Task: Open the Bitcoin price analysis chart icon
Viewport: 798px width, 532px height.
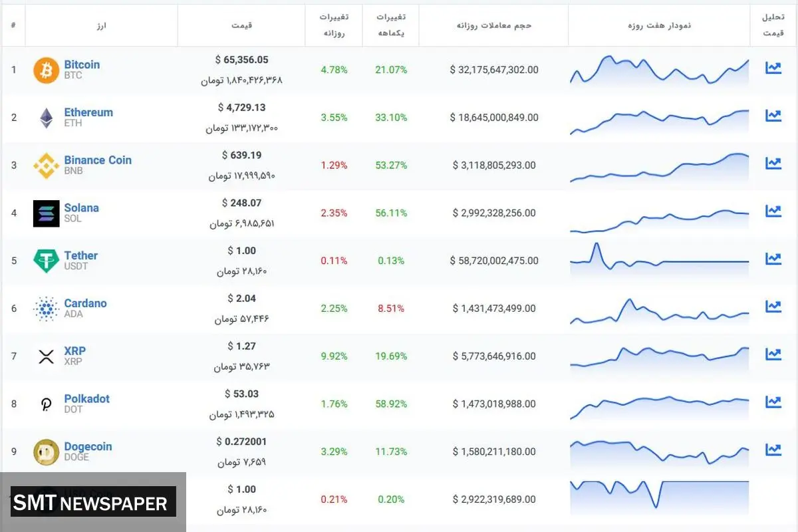Action: coord(773,68)
